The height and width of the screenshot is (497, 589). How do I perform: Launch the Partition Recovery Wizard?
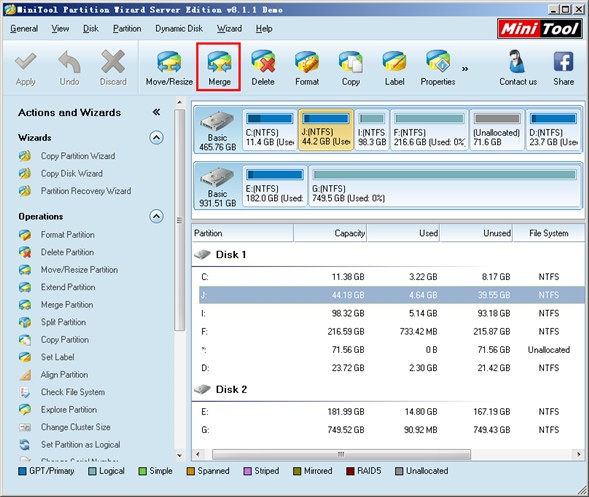(86, 191)
